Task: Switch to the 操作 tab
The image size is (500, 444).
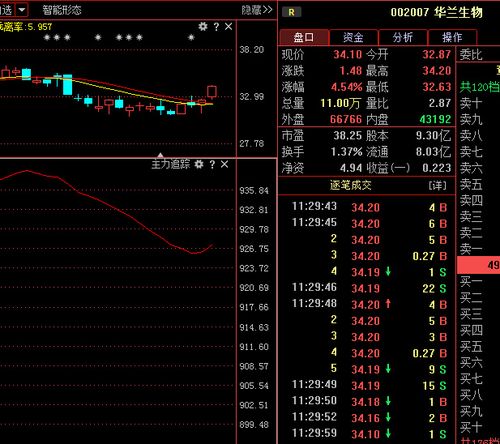Action: click(x=452, y=37)
